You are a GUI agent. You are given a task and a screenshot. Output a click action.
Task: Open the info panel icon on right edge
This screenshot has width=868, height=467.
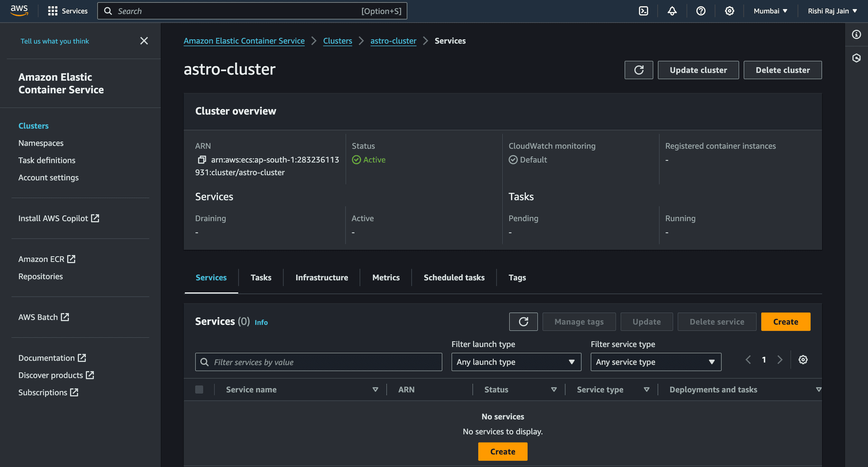[x=856, y=34]
